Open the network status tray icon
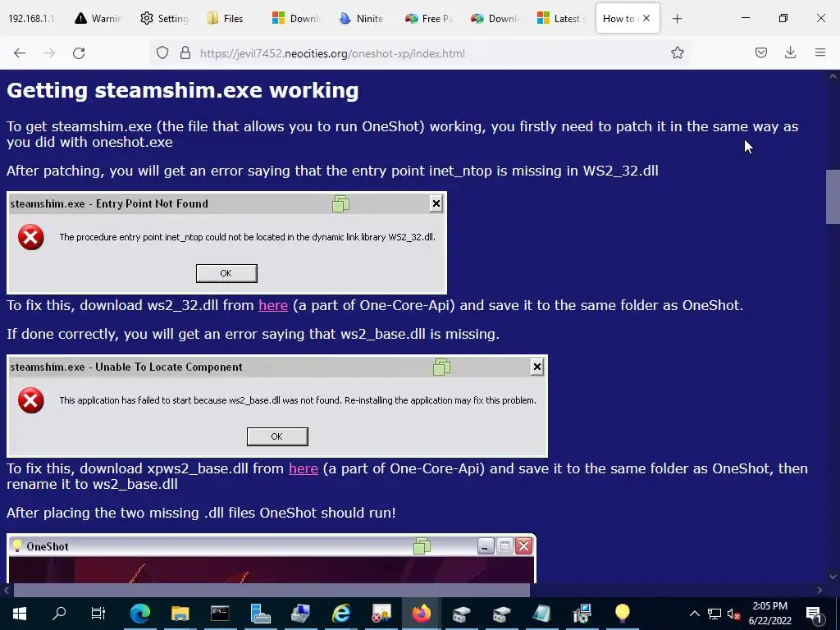This screenshot has width=840, height=630. coord(714,614)
